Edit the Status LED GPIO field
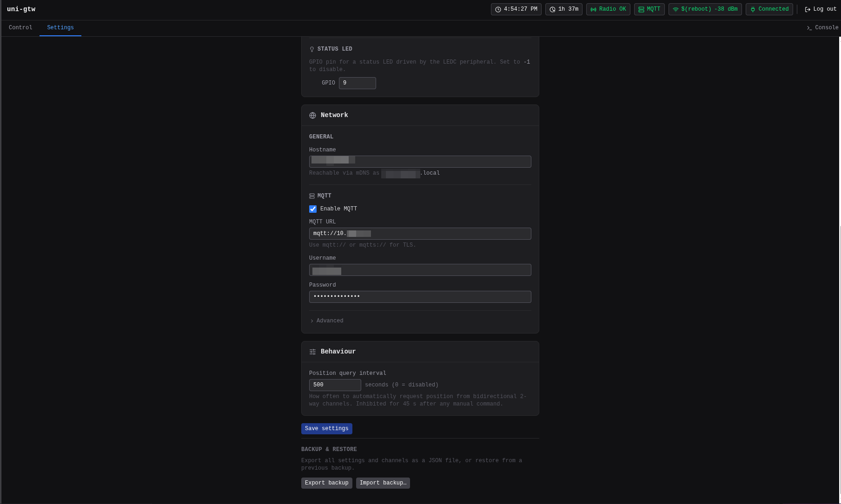The height and width of the screenshot is (504, 841). [x=357, y=83]
